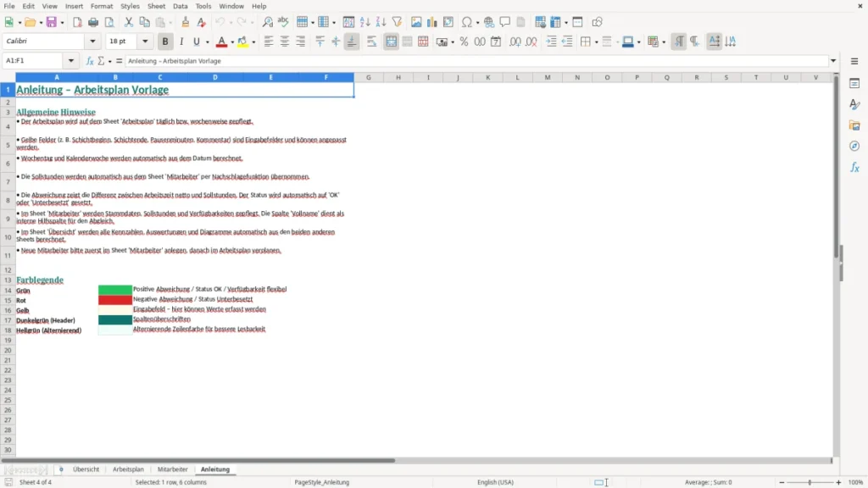868x488 pixels.
Task: Print the document
Action: pos(93,22)
